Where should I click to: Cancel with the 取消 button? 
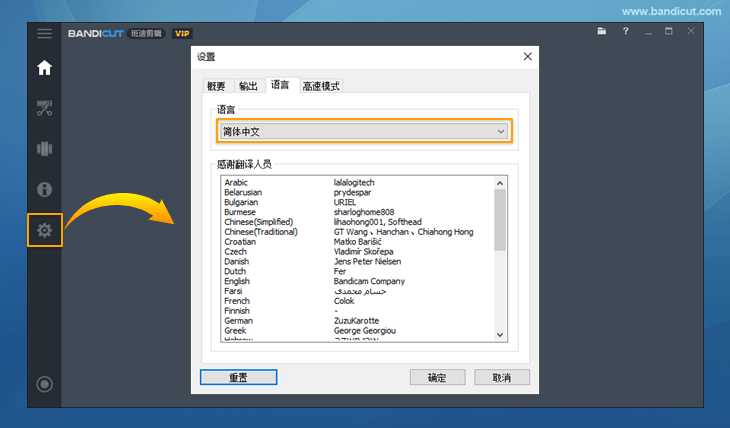click(502, 377)
